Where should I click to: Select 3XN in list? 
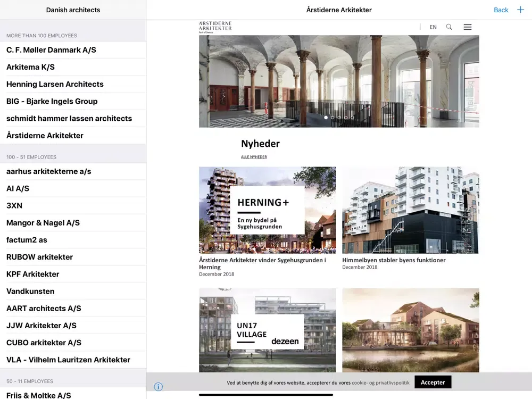[x=73, y=205]
